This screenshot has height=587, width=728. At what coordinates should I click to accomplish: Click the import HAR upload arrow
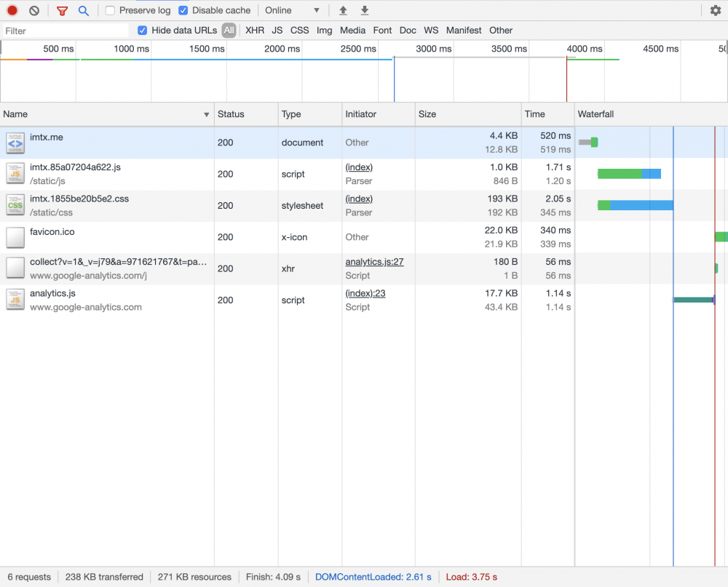(344, 11)
